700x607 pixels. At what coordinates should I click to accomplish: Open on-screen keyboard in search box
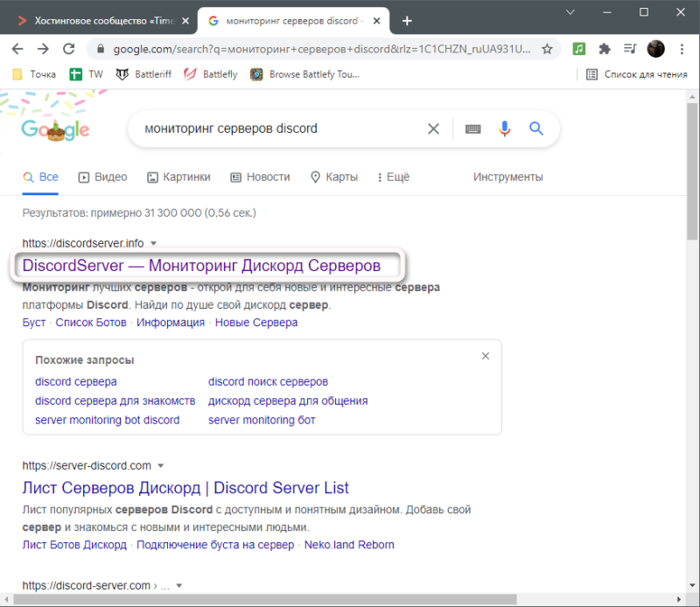pyautogui.click(x=473, y=129)
